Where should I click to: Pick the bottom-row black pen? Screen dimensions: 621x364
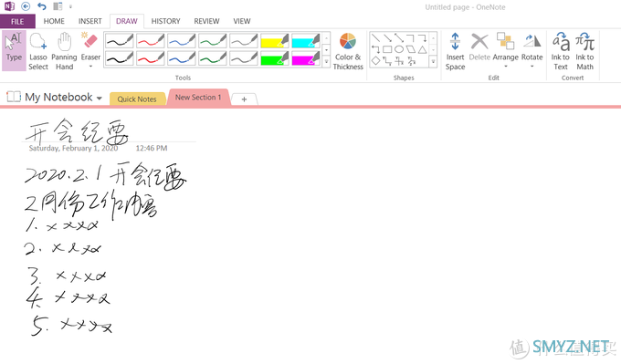click(120, 58)
